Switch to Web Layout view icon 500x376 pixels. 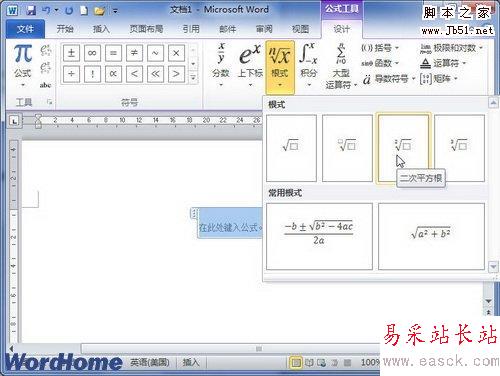[x=322, y=362]
